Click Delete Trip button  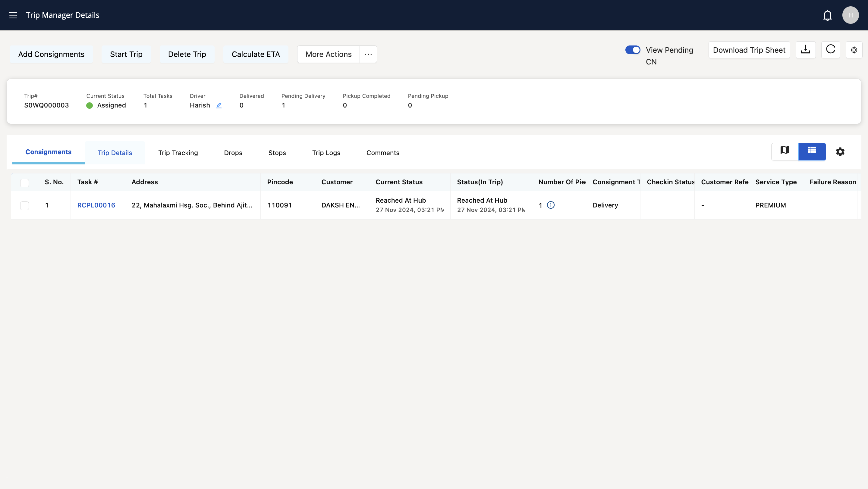(187, 54)
